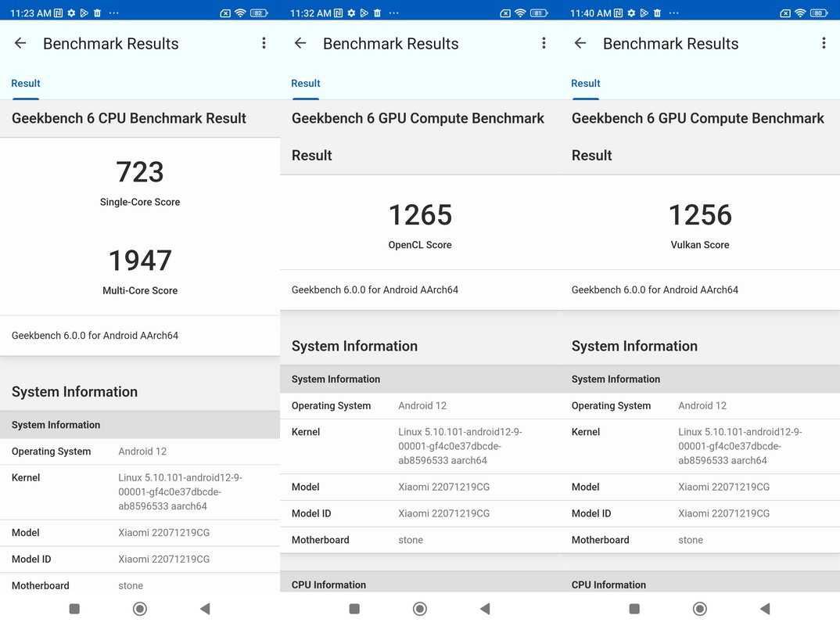Tap Kernel Linux value on Vulkan screen

pyautogui.click(x=740, y=447)
